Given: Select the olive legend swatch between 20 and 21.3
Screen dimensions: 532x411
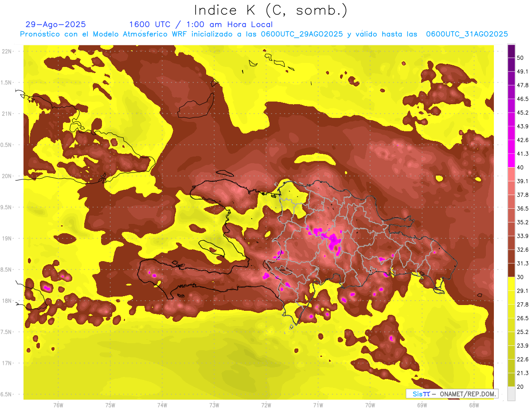Looking at the screenshot, I should (x=511, y=380).
